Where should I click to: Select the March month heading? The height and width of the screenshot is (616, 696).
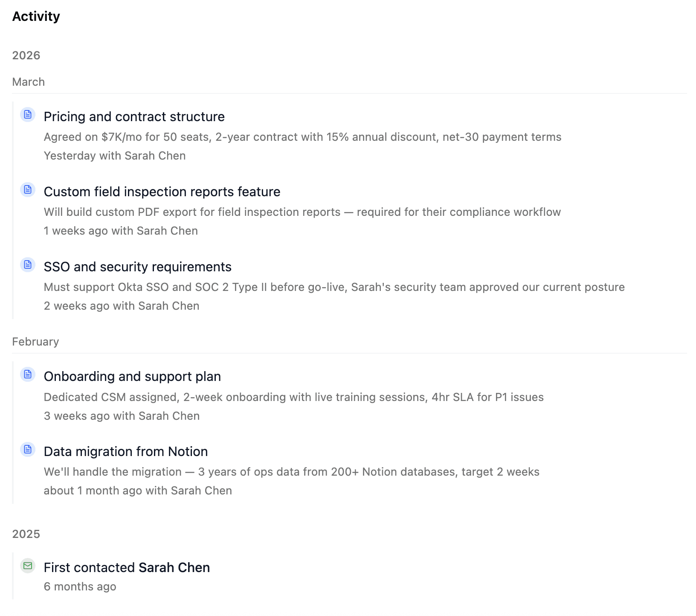pyautogui.click(x=29, y=82)
